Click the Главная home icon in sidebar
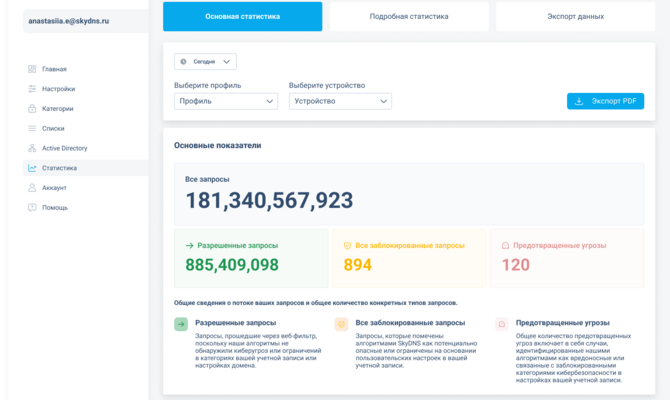The height and width of the screenshot is (400, 670). pyautogui.click(x=32, y=69)
